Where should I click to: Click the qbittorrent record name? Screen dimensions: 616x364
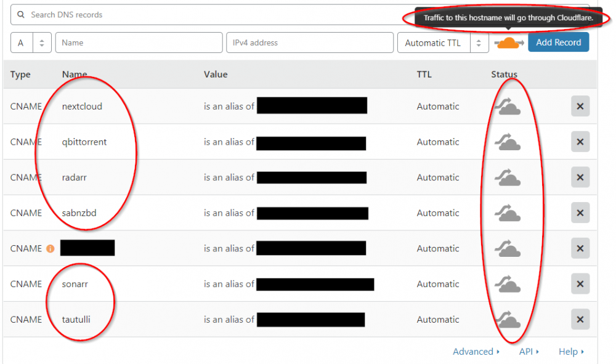(x=84, y=142)
